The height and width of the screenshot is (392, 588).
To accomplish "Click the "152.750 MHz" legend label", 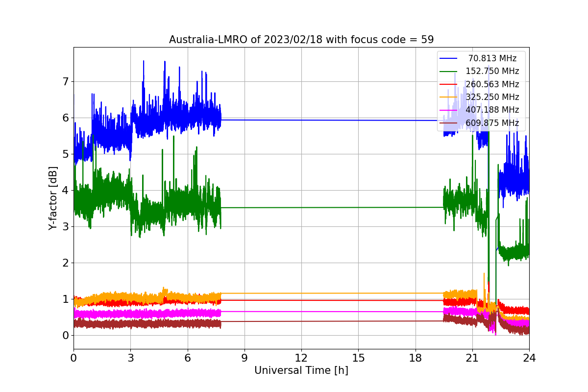I will [x=492, y=71].
